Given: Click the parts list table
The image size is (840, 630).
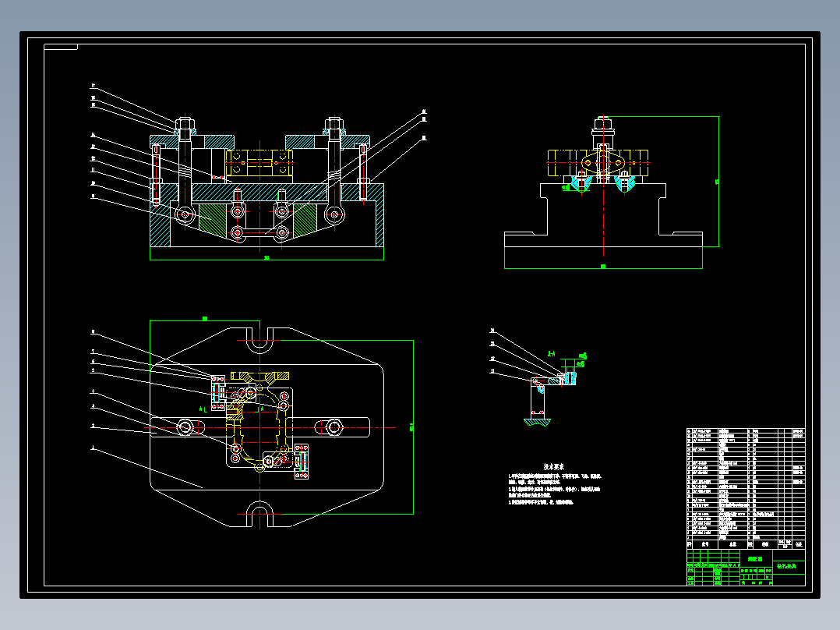Looking at the screenshot, I should (x=746, y=488).
